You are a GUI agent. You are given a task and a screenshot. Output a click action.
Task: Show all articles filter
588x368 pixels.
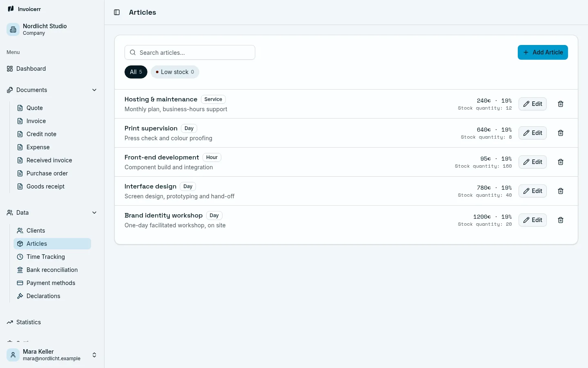(x=136, y=72)
